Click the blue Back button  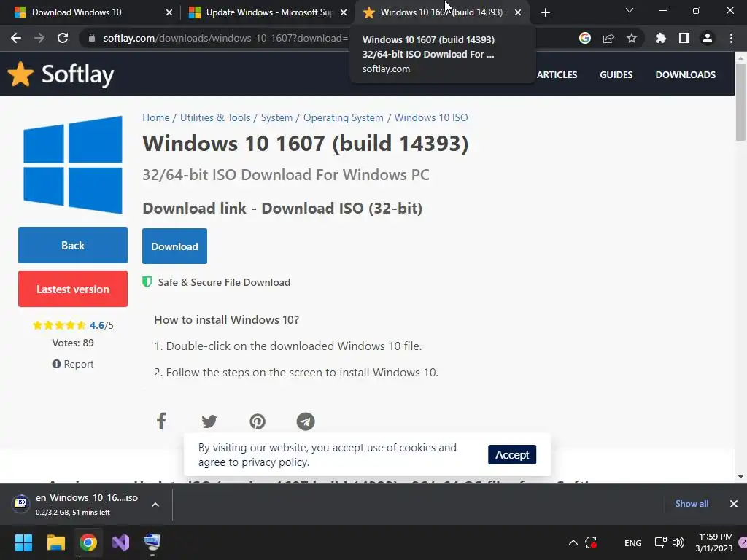click(x=73, y=245)
